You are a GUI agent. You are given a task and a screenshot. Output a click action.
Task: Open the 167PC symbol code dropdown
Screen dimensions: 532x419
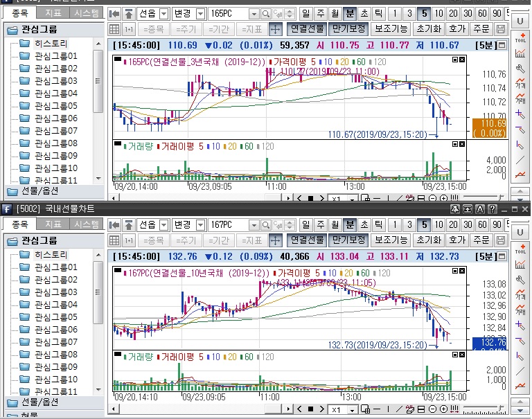coord(253,225)
